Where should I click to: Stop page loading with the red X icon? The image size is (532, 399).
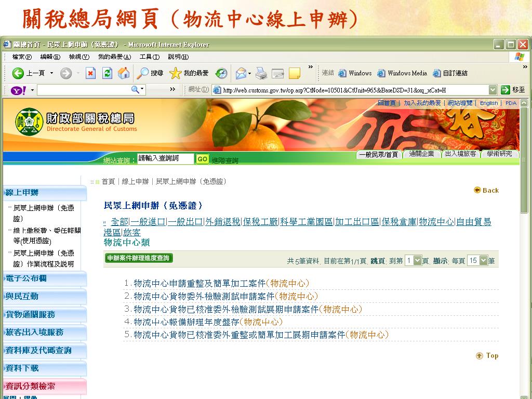tap(90, 73)
